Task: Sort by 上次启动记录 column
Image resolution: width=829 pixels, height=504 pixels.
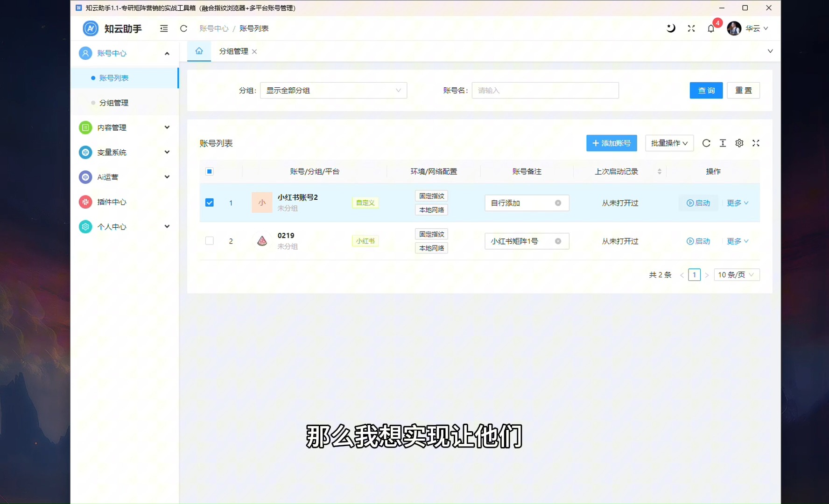Action: point(659,172)
